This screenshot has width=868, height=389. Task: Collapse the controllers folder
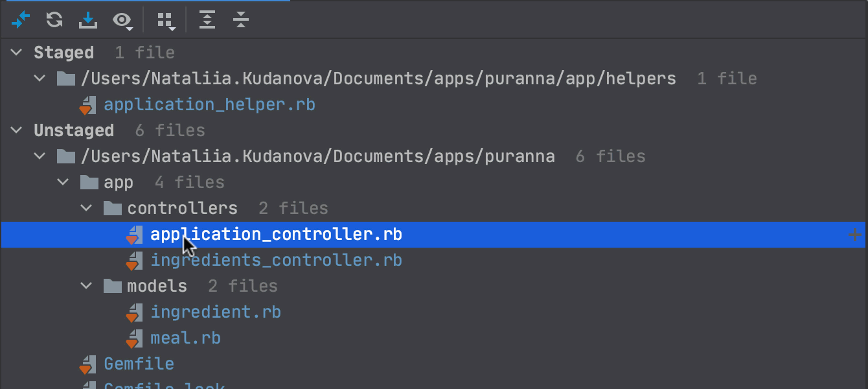click(x=87, y=208)
